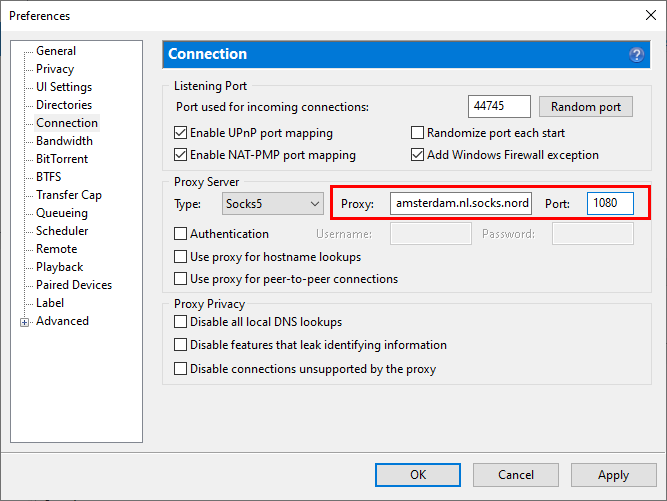
Task: Expand the Advanced tree node
Action: coord(25,322)
